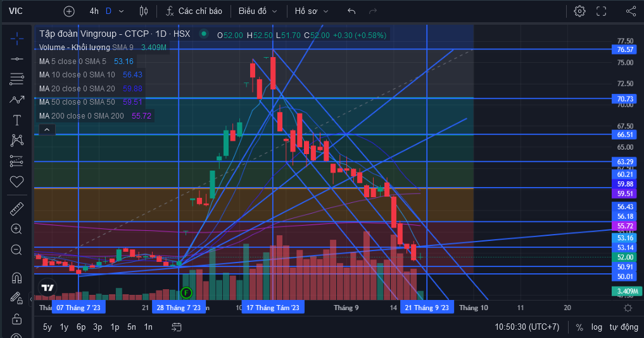Select the D daily timeframe
This screenshot has width=644, height=338.
click(x=108, y=11)
